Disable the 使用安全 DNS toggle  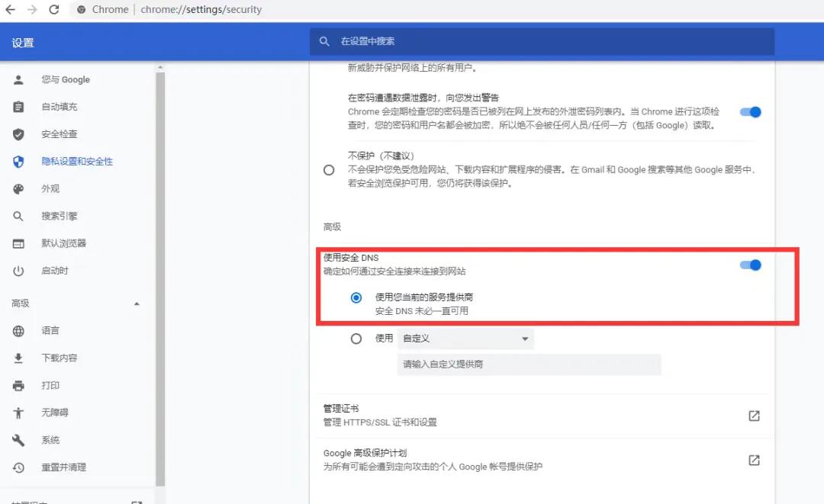point(750,265)
